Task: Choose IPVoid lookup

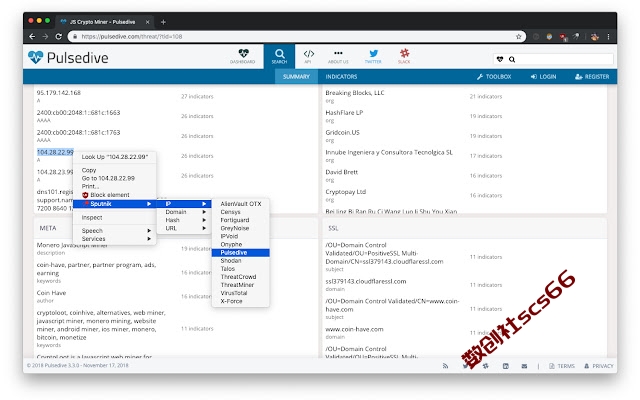Action: [x=240, y=236]
